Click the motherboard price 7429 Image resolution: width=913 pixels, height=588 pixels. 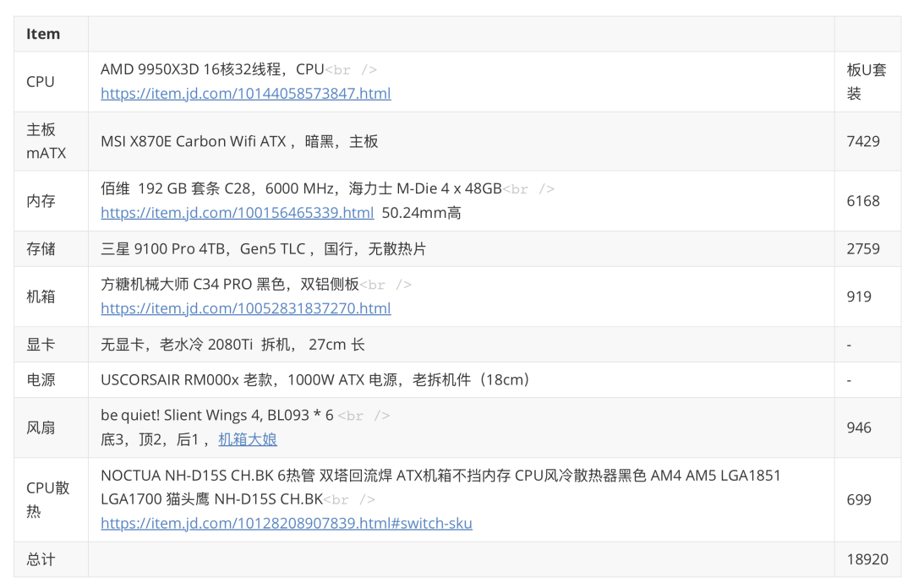pos(863,141)
